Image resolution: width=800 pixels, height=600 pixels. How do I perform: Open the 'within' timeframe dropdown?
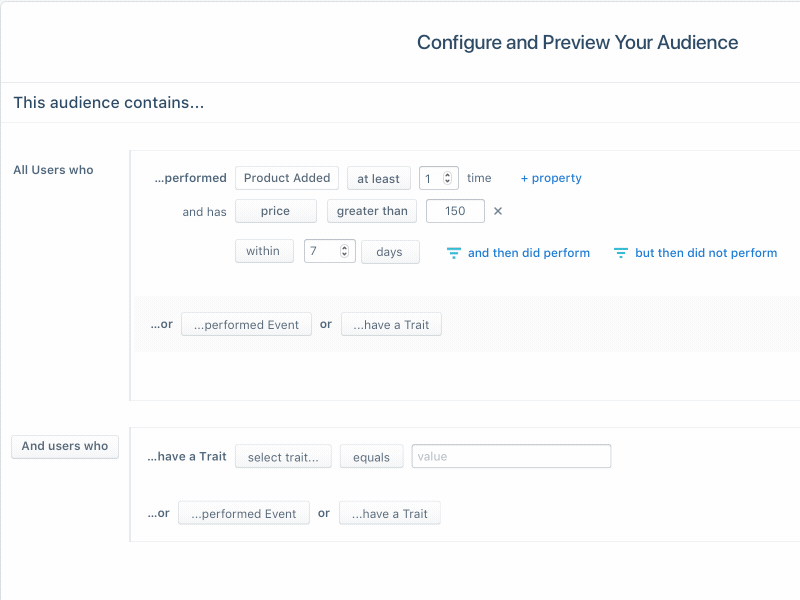click(x=264, y=251)
